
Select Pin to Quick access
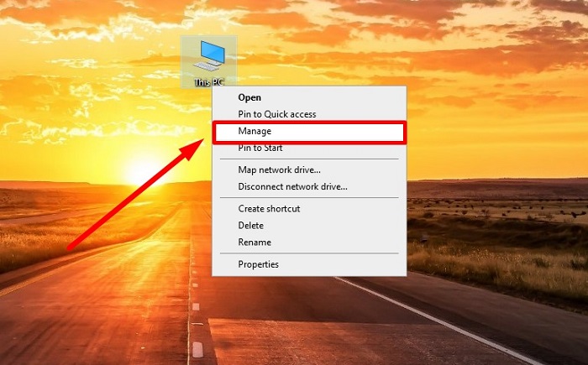tap(276, 114)
